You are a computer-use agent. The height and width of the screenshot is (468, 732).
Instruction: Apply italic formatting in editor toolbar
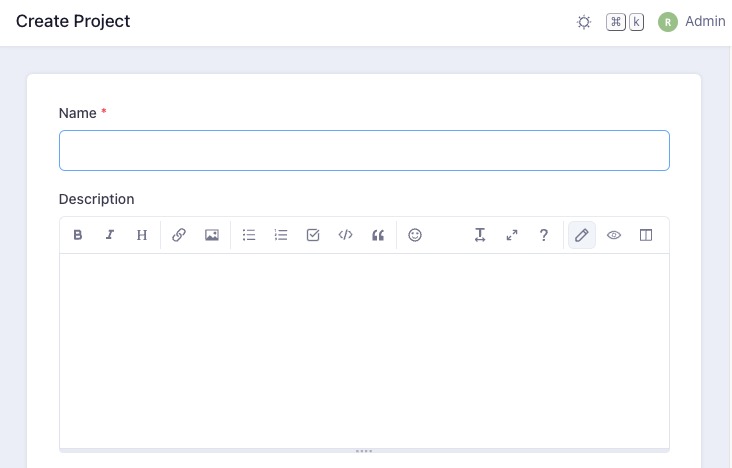coord(110,235)
